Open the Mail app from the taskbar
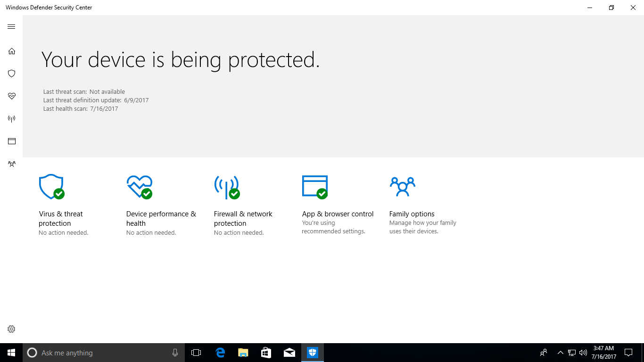This screenshot has height=362, width=644. (289, 353)
